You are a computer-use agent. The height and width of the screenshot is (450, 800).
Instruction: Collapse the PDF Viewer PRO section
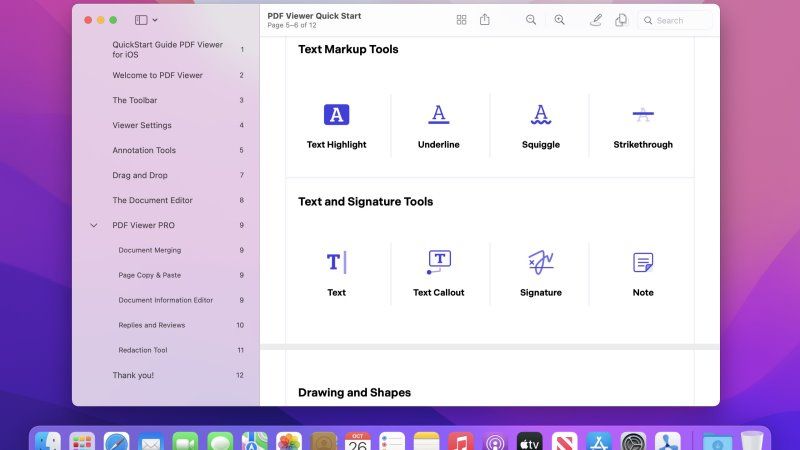(x=94, y=225)
